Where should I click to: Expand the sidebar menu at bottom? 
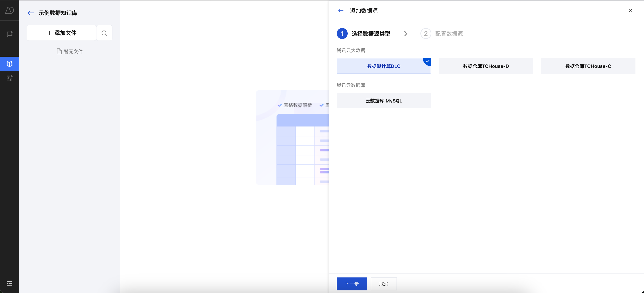click(x=9, y=283)
